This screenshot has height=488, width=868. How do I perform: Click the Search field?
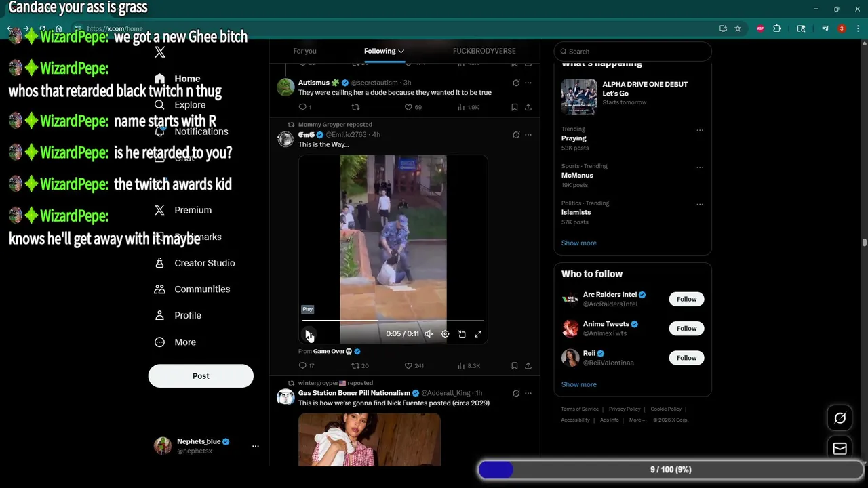[x=633, y=52]
